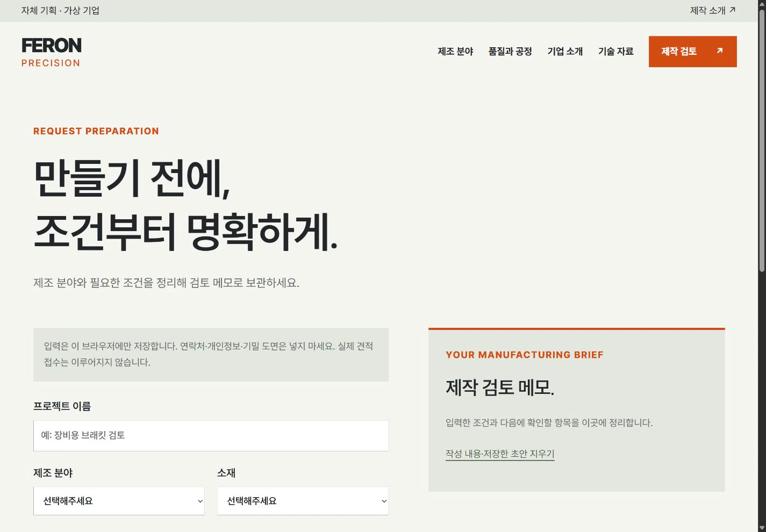Click 입력한 조건과 다음에 확인할 항목을 description
This screenshot has height=532, width=766.
tap(549, 423)
